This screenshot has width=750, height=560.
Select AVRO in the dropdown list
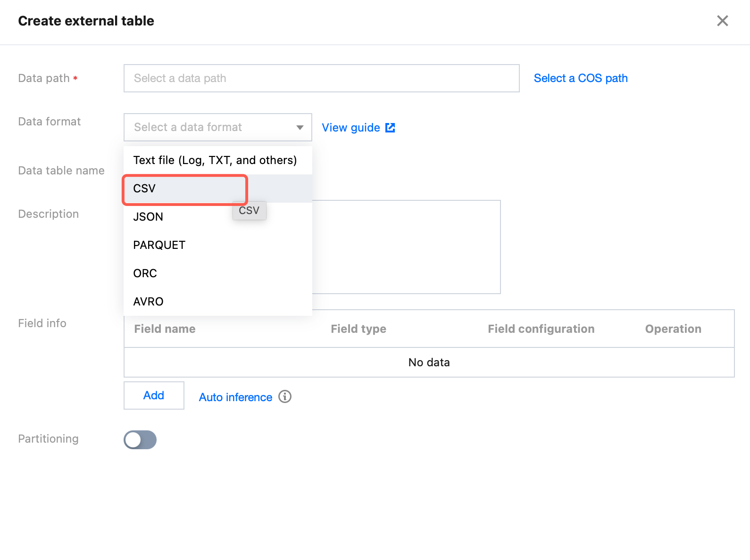coord(149,302)
